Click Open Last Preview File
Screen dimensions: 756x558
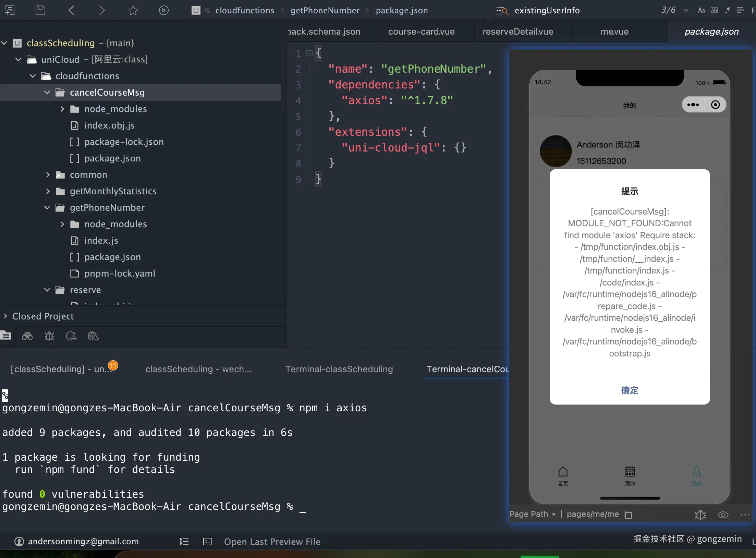pyautogui.click(x=272, y=542)
